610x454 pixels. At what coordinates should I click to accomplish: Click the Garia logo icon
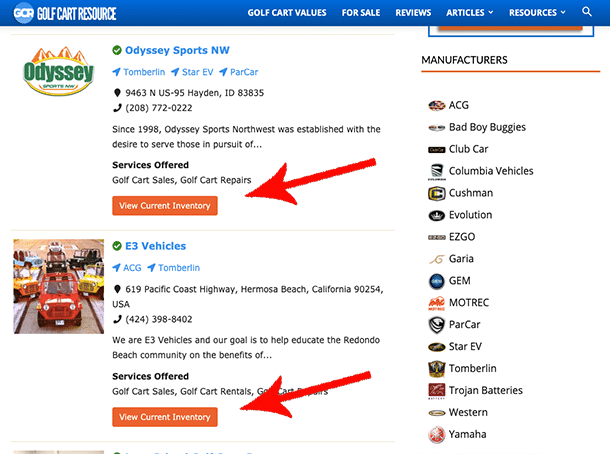(x=436, y=259)
